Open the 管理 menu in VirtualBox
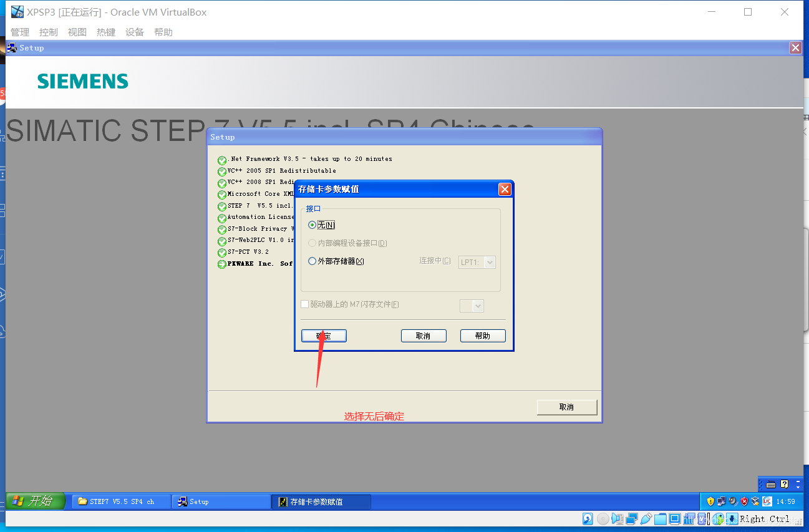This screenshot has width=809, height=532. (20, 32)
